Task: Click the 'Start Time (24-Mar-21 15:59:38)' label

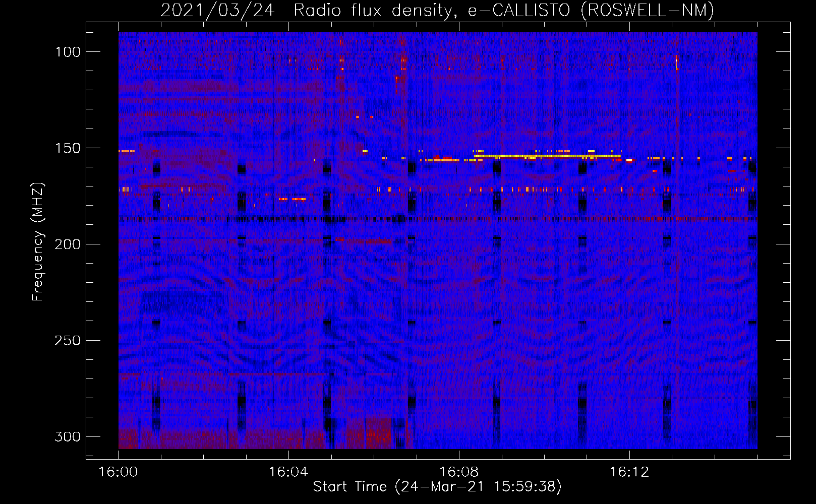Action: pos(437,487)
